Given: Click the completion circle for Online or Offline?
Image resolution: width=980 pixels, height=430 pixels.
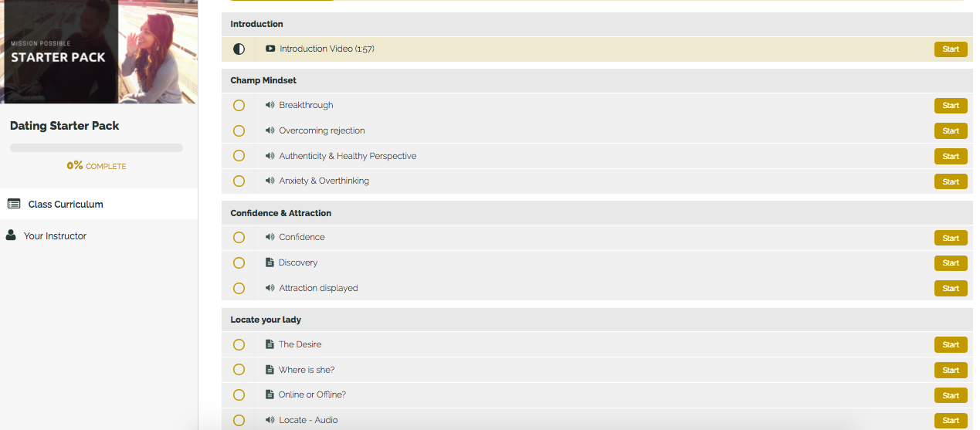Looking at the screenshot, I should [239, 394].
